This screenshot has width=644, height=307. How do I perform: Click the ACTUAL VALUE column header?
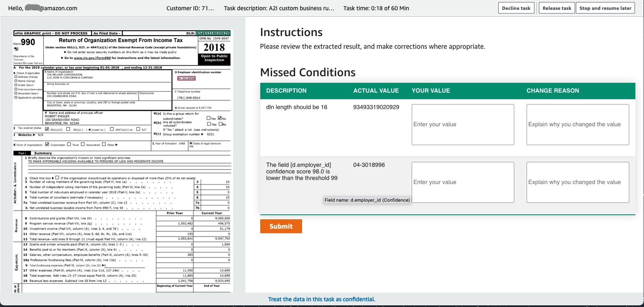coord(376,91)
